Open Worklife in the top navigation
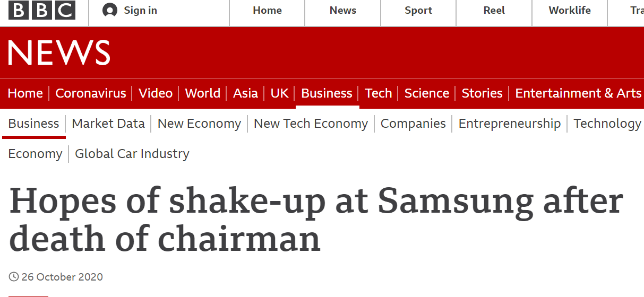This screenshot has width=644, height=297. click(x=570, y=10)
